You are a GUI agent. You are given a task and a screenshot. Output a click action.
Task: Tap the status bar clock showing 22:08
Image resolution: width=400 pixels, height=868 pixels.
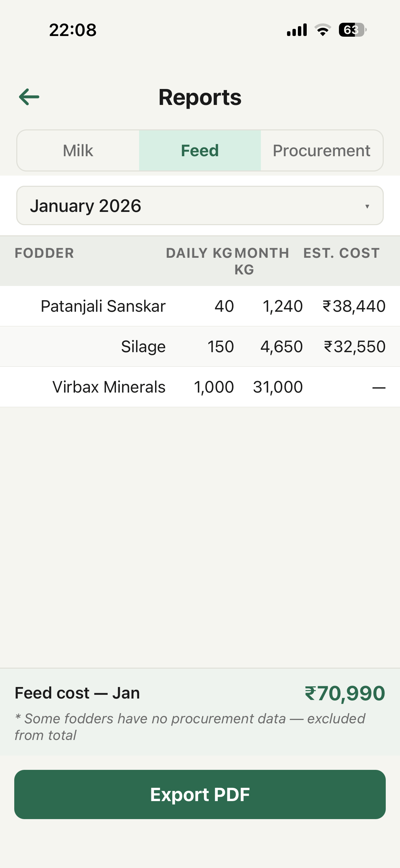click(73, 30)
